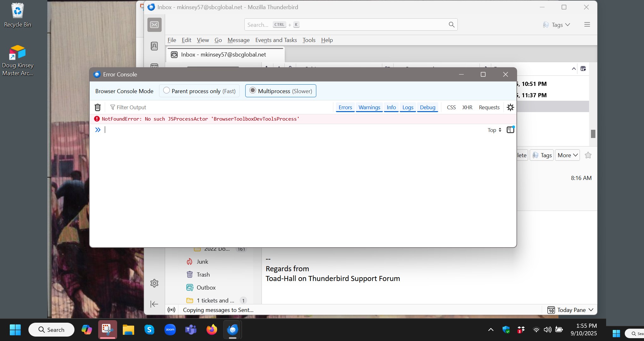
Task: Open Address Book space icon
Action: 154,46
